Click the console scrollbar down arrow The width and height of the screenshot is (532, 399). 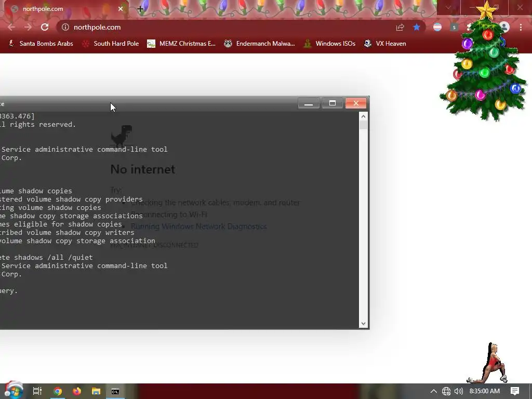[x=363, y=324]
